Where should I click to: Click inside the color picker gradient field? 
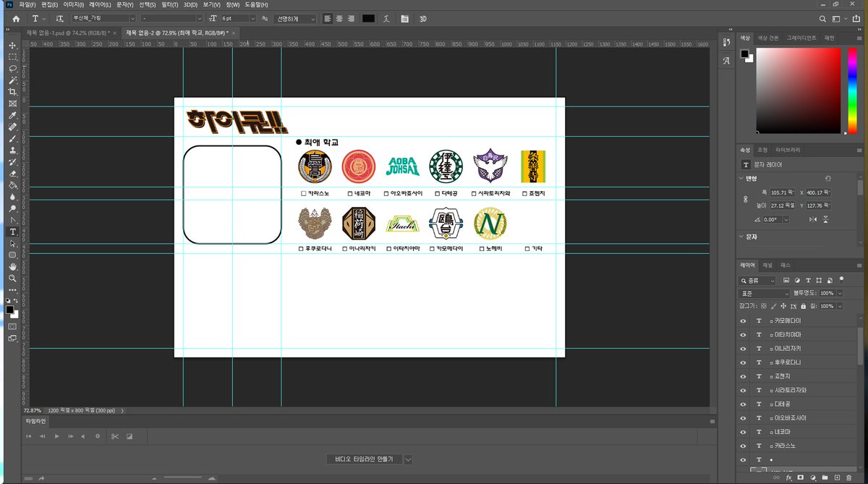coord(799,90)
